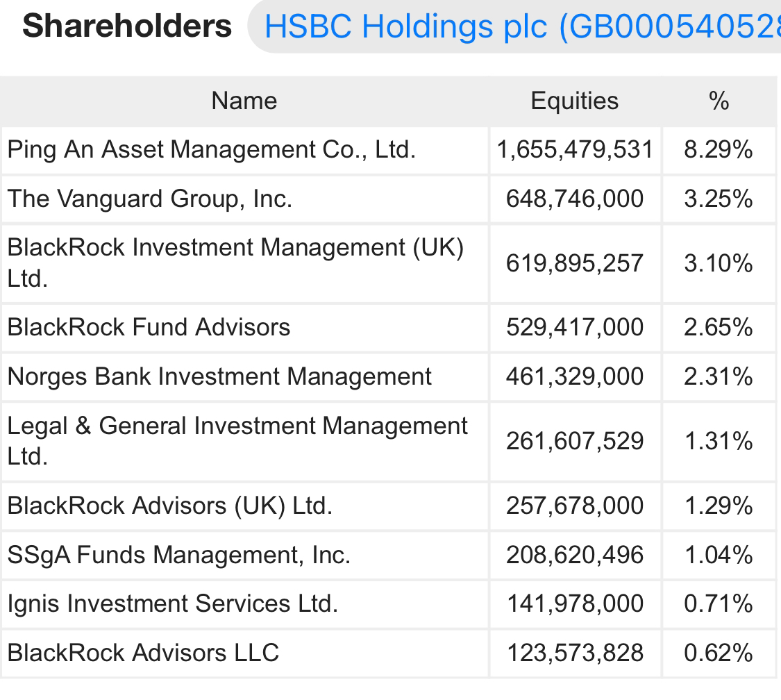
Task: Open The Vanguard Group, Inc. row
Action: (x=150, y=199)
